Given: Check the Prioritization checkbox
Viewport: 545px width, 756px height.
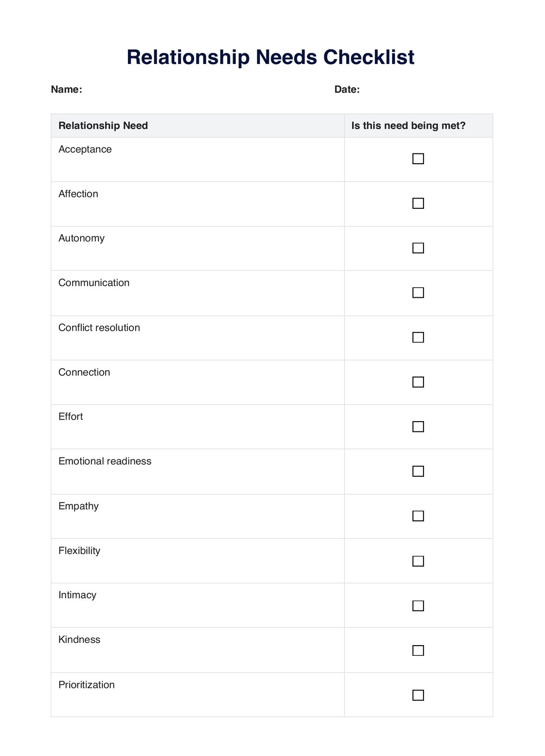Looking at the screenshot, I should point(418,695).
